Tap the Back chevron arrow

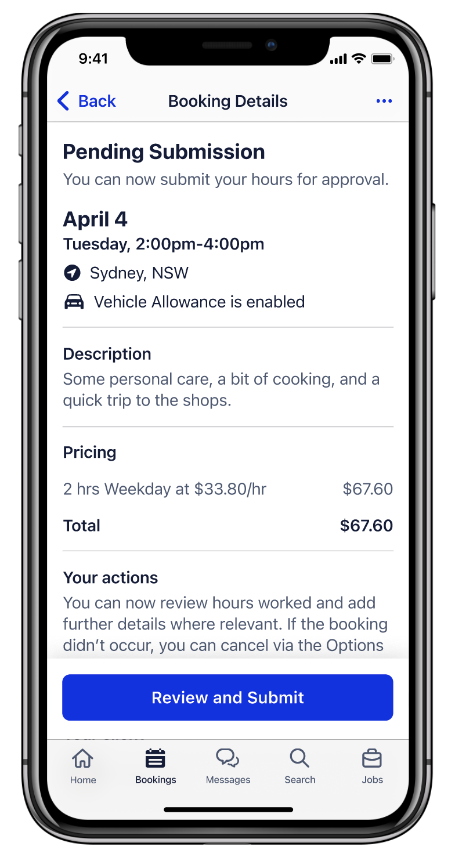64,101
